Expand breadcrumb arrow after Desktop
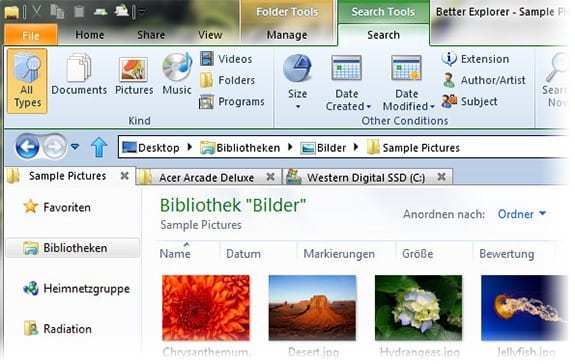The width and height of the screenshot is (575, 364). pyautogui.click(x=190, y=147)
